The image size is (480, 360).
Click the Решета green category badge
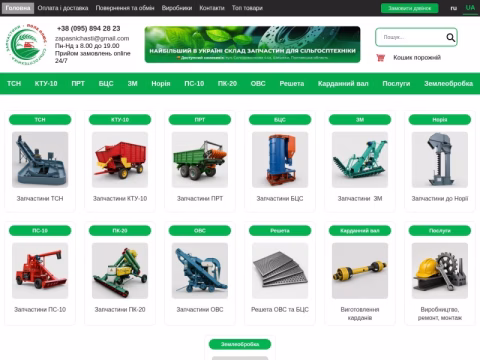click(280, 231)
